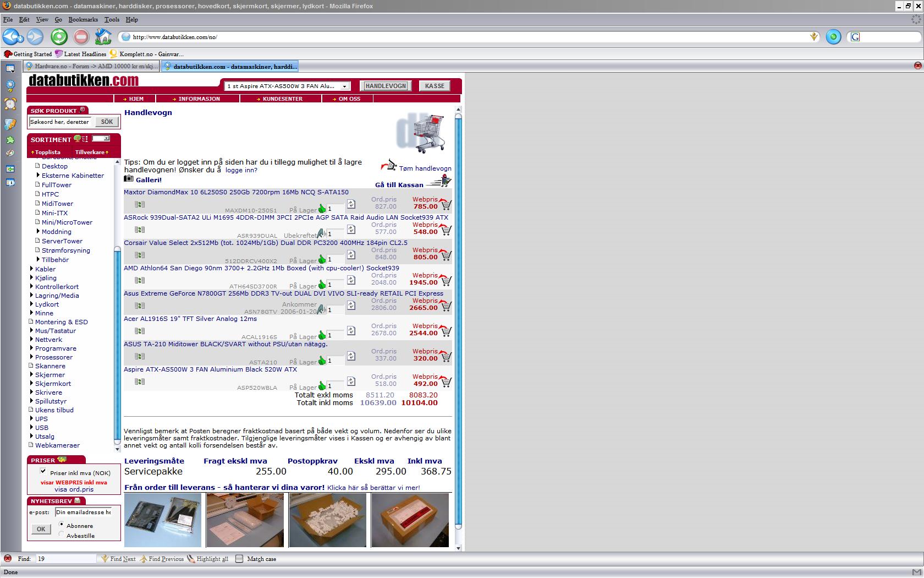Click the paint palette themes sidebar icon

[10, 153]
